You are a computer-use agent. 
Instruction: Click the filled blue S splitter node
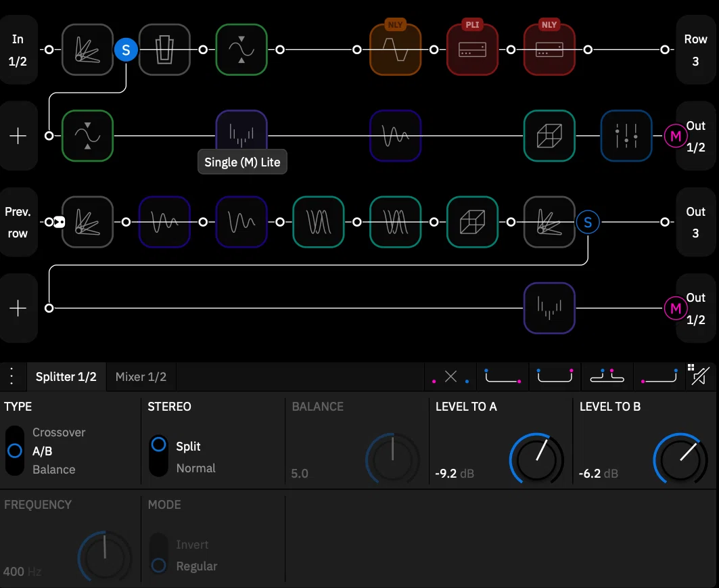(126, 49)
